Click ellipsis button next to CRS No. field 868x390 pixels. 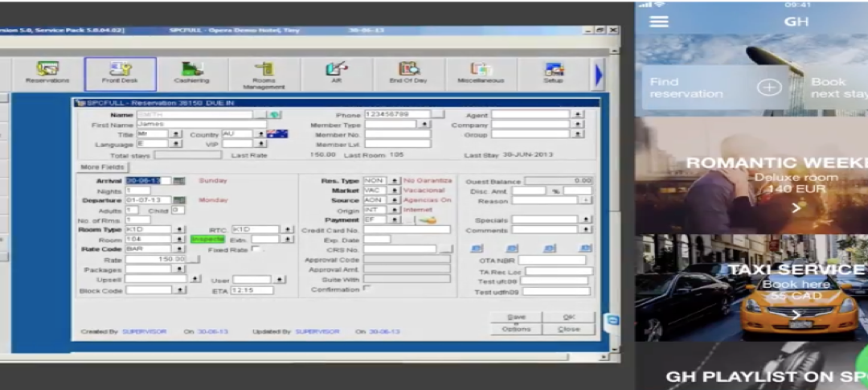point(446,250)
